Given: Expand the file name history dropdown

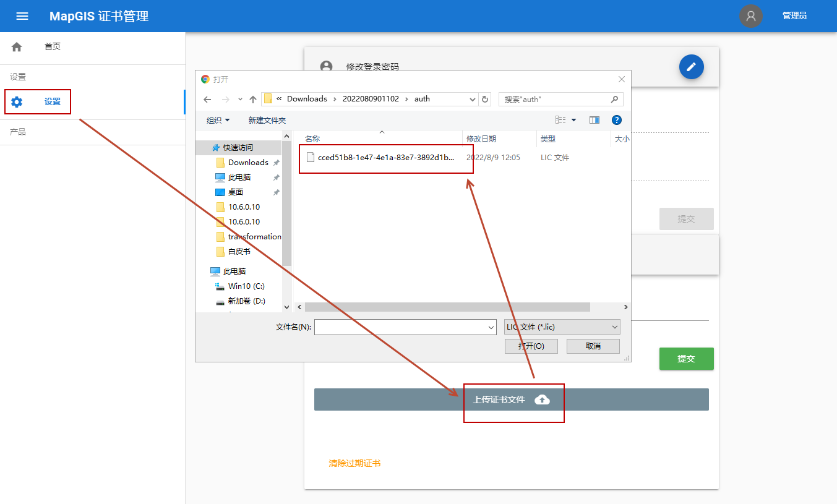Looking at the screenshot, I should point(491,327).
